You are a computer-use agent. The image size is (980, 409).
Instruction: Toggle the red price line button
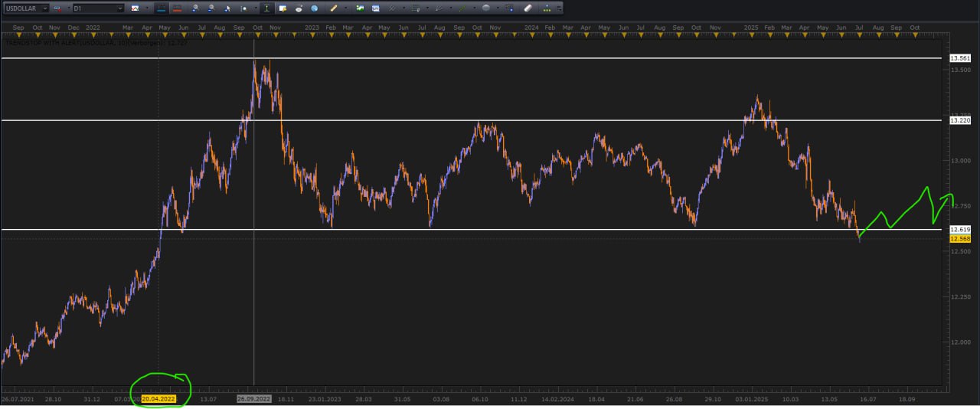click(x=178, y=8)
